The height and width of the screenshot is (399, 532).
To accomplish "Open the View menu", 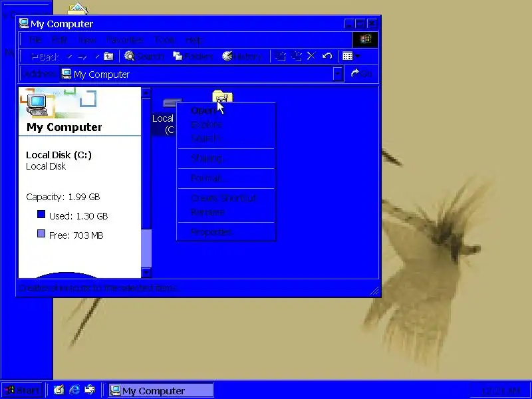I will 87,40.
